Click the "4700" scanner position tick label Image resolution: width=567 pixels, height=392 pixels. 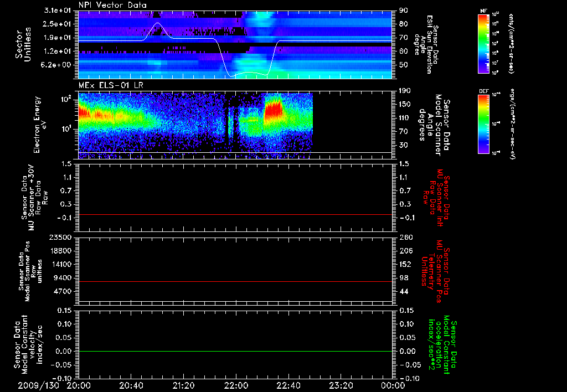click(x=64, y=291)
